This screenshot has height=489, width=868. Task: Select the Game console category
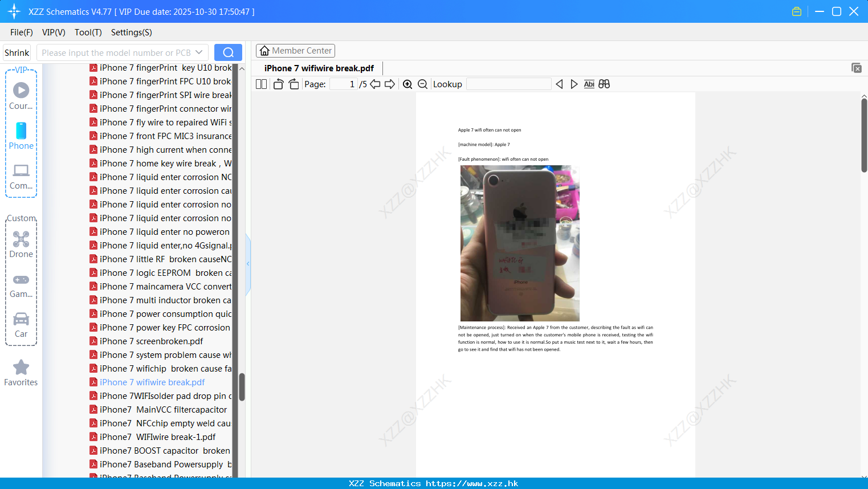21,285
